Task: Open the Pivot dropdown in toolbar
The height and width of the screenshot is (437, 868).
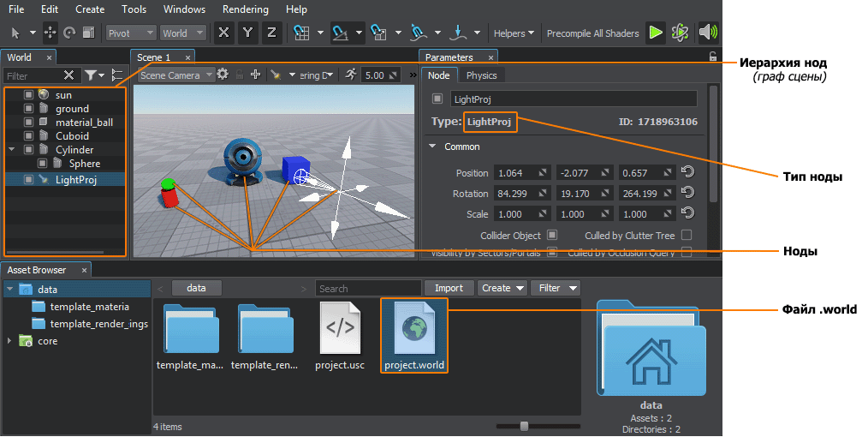Action: pos(131,33)
